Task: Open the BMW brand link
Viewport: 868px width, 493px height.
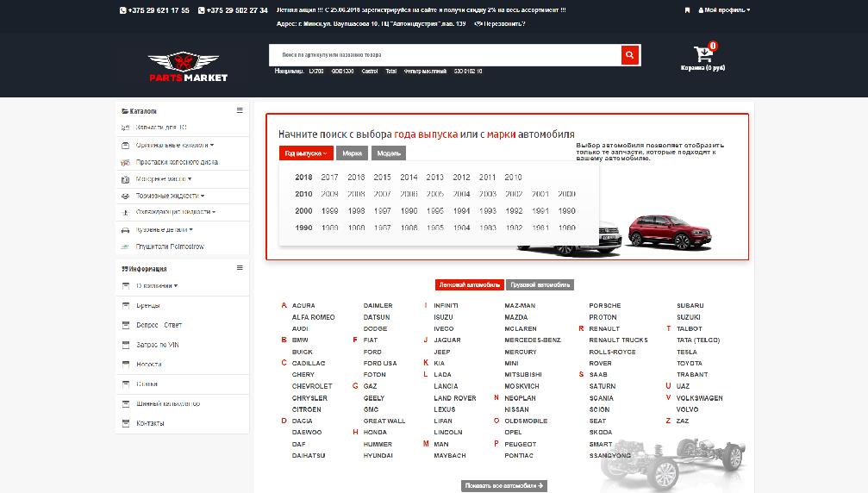Action: point(299,340)
